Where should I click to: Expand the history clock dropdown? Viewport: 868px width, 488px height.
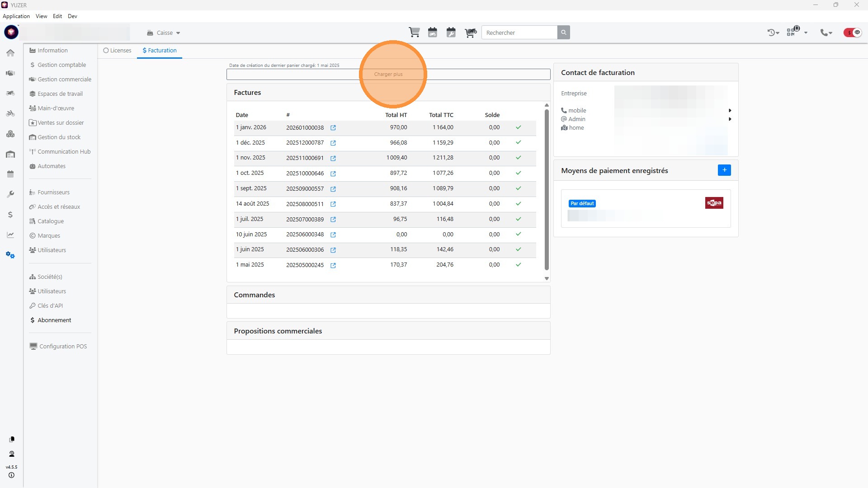pyautogui.click(x=773, y=33)
